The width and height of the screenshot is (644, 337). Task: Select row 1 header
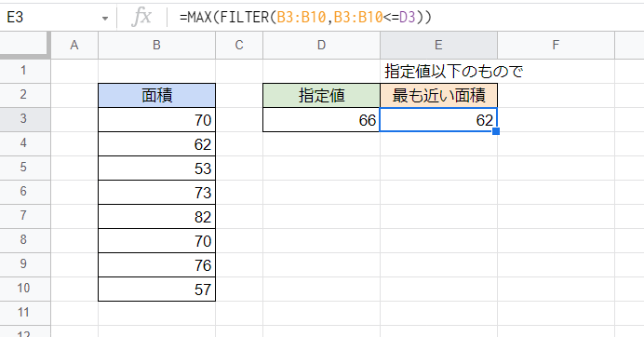[x=24, y=71]
